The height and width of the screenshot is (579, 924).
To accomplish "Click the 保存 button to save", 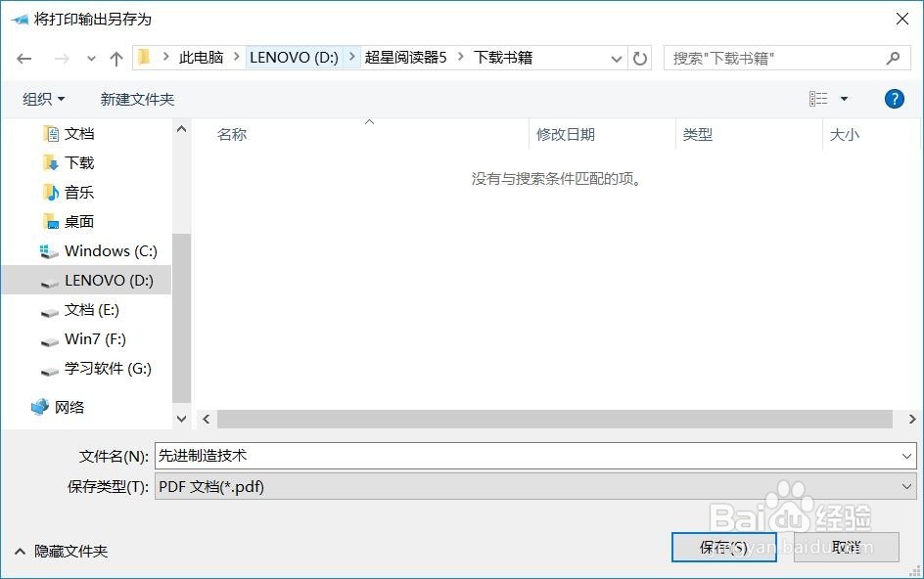I will coord(723,548).
